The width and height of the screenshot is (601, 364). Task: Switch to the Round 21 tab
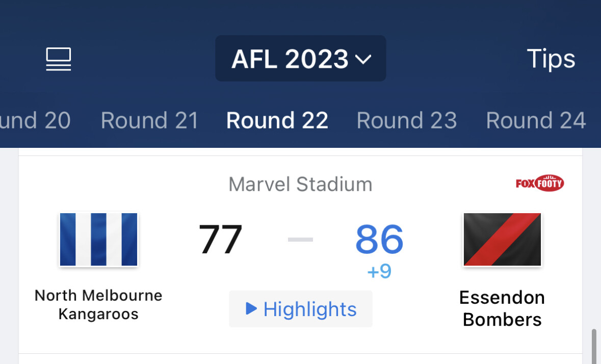click(x=149, y=120)
